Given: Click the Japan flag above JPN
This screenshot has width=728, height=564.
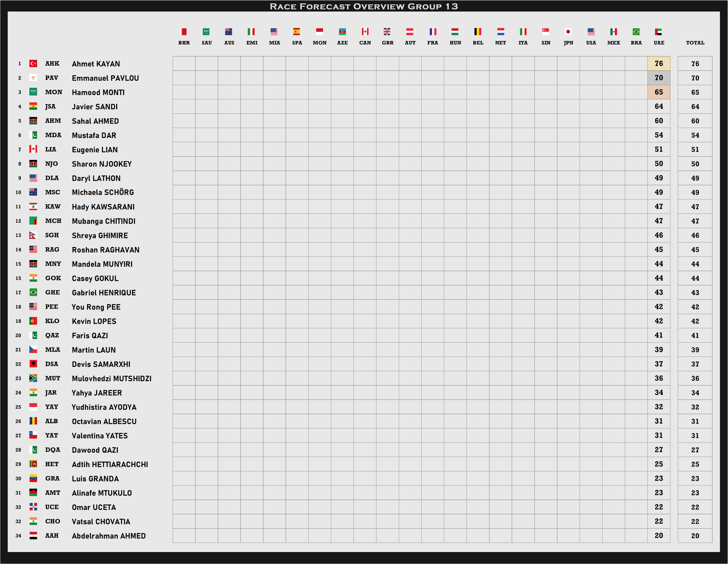Looking at the screenshot, I should pyautogui.click(x=568, y=32).
